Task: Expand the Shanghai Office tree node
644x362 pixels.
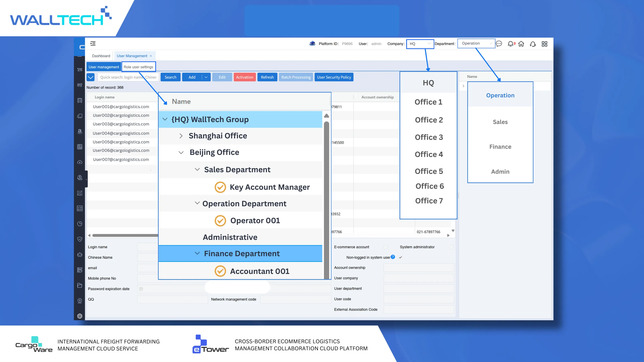Action: 181,136
